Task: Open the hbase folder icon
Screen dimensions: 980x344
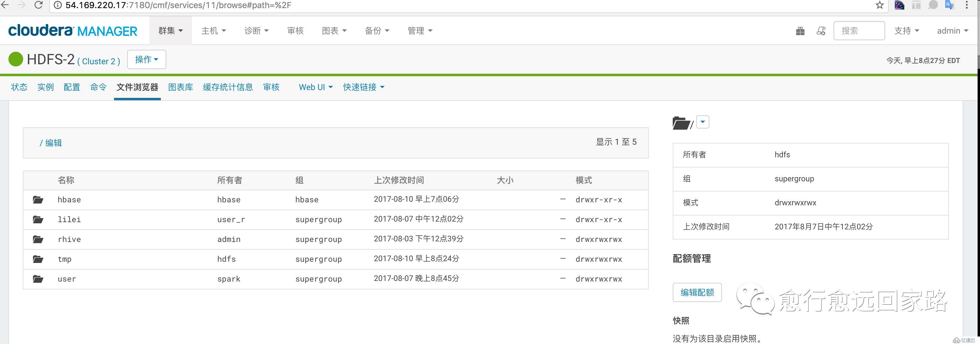Action: (x=38, y=199)
